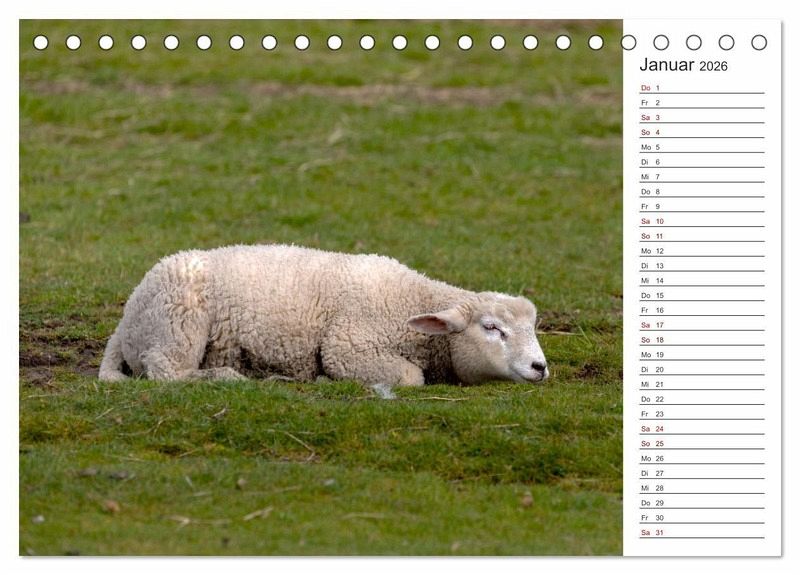The image size is (800, 575).
Task: Select the calendar row 'Do 8'
Action: pyautogui.click(x=702, y=191)
